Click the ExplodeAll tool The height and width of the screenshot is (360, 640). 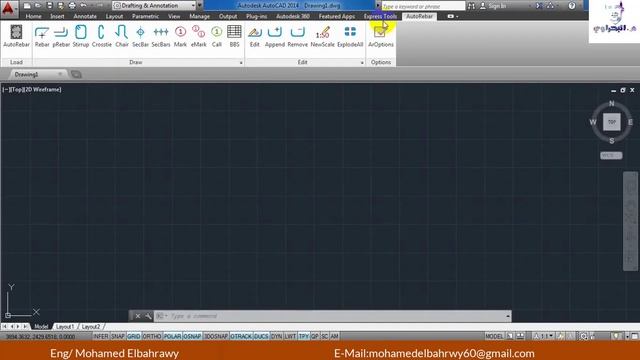350,36
